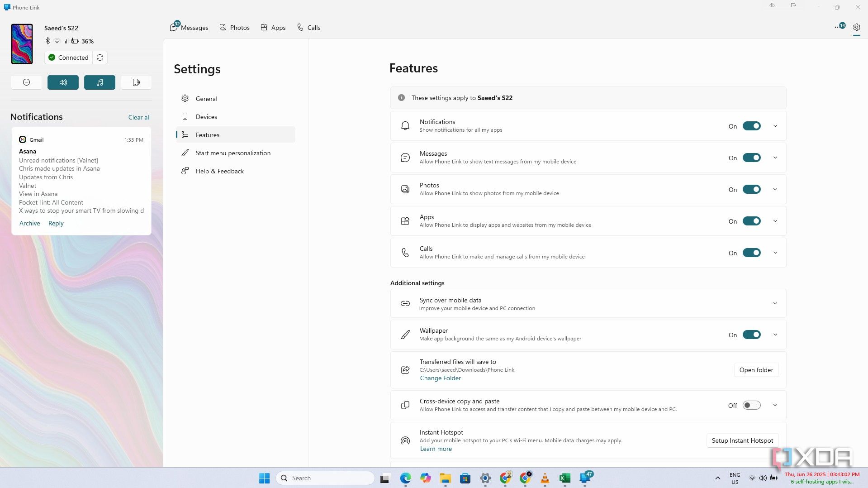The height and width of the screenshot is (488, 868).
Task: Open File Explorer from the taskbar
Action: tap(445, 478)
